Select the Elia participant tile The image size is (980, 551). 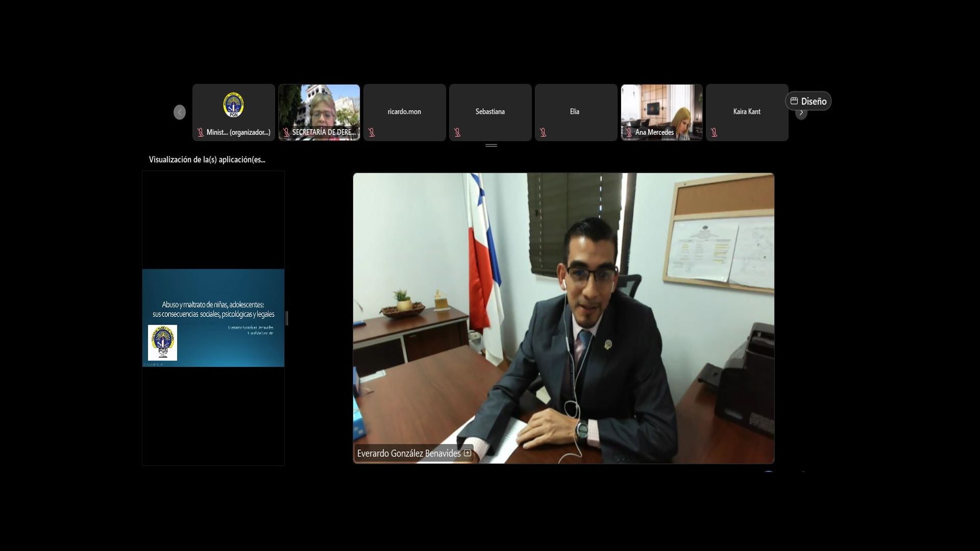click(576, 112)
